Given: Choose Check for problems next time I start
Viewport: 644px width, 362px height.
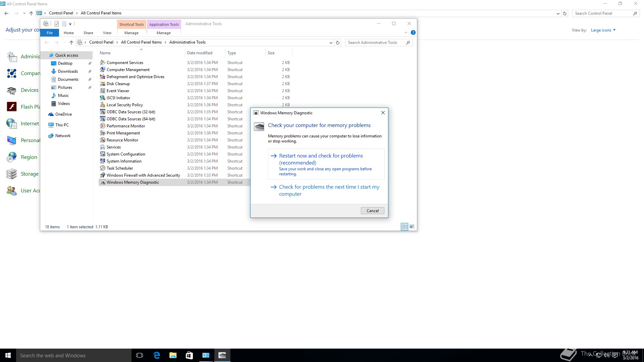Looking at the screenshot, I should coord(326,190).
